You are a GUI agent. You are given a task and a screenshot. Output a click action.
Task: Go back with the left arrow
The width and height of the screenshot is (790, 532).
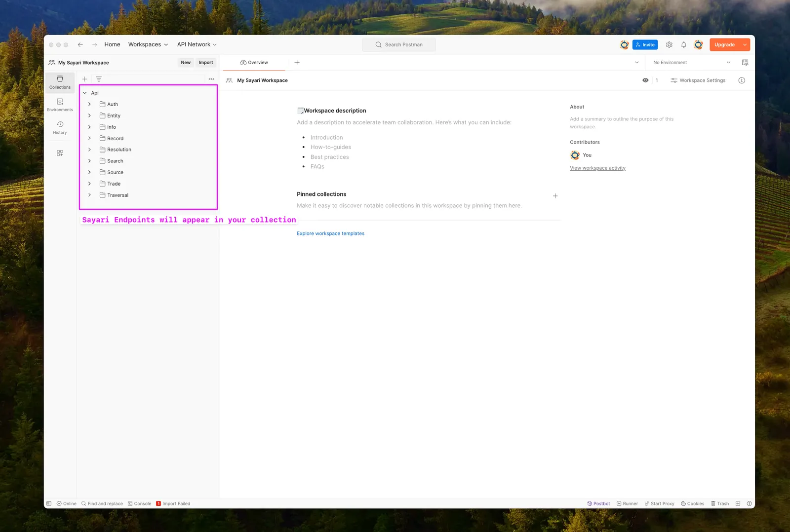80,44
